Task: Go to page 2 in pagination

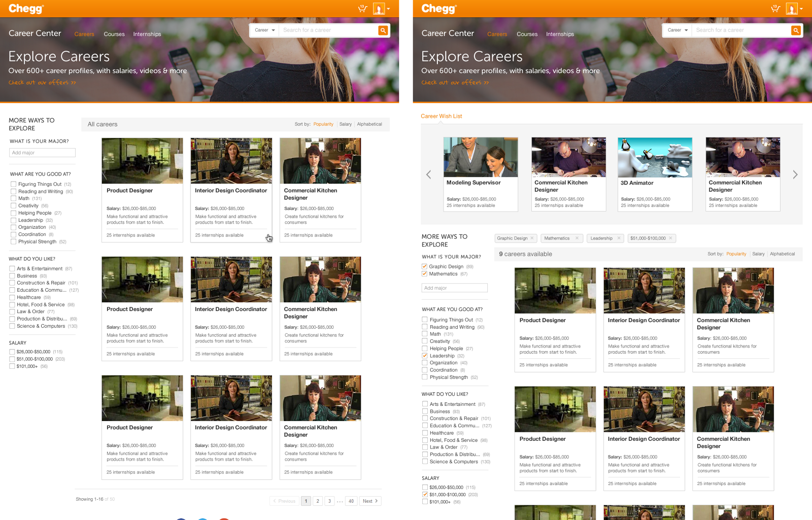Action: (x=318, y=501)
